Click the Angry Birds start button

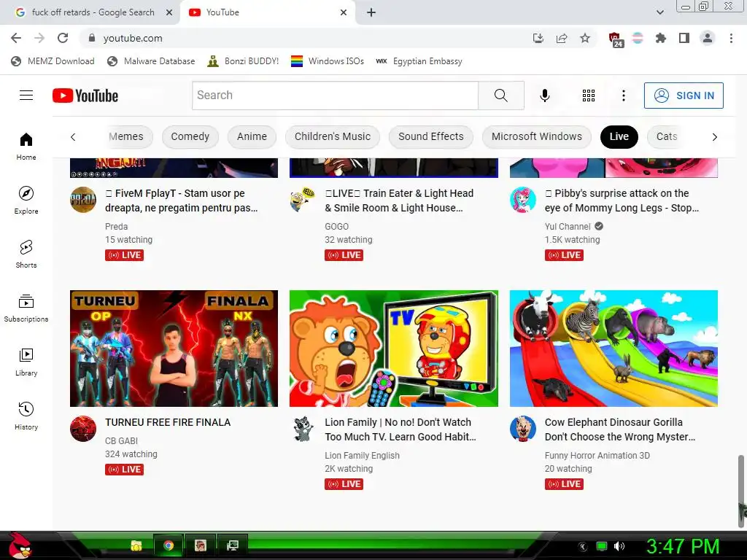point(20,545)
